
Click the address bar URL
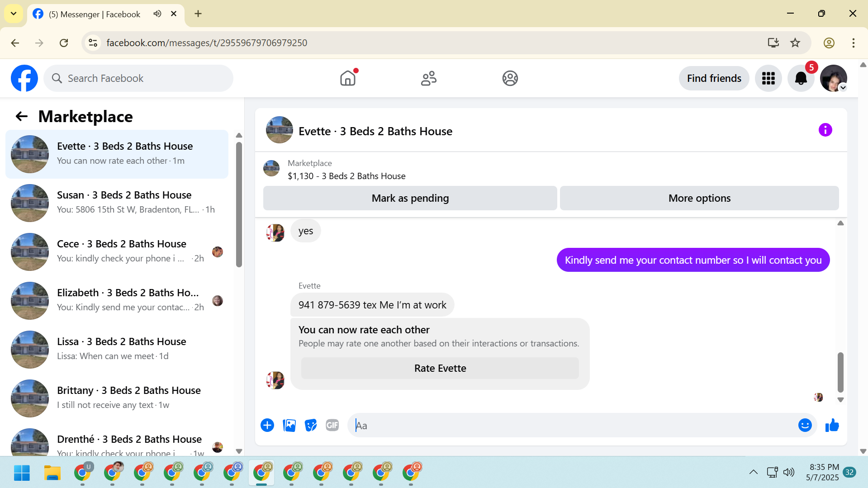[x=207, y=43]
